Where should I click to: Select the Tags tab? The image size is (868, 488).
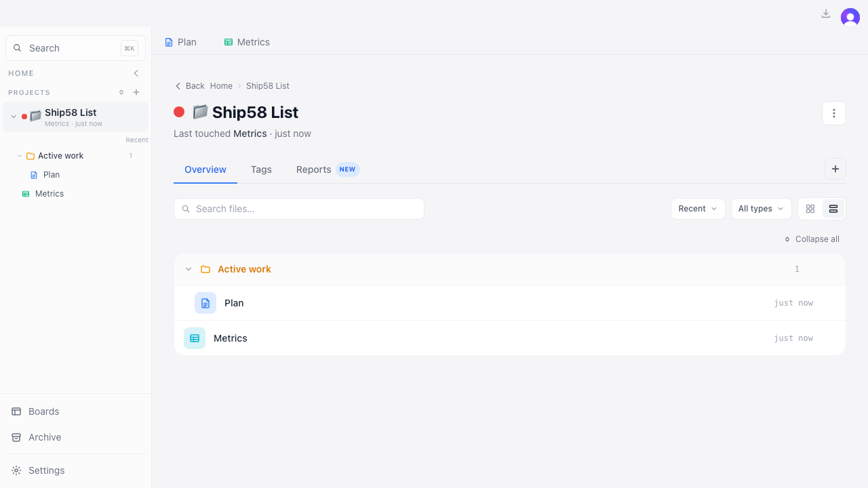261,169
